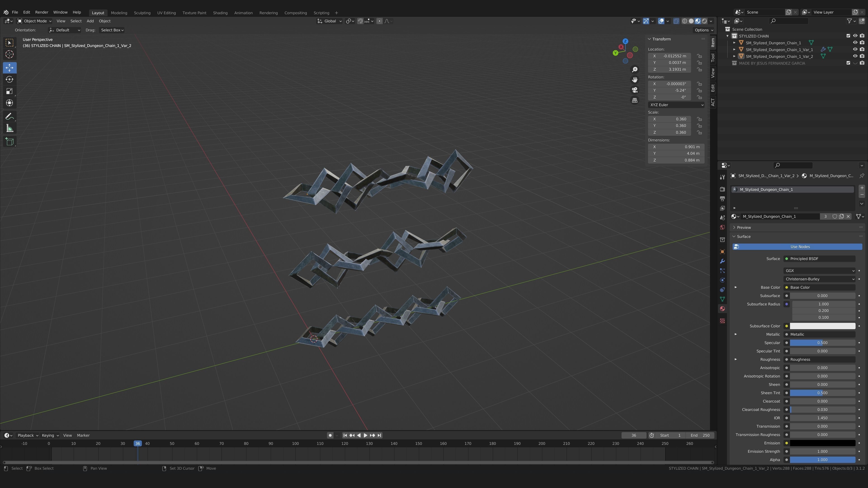The image size is (868, 488).
Task: Toggle camera view with the camera icon
Action: pos(634,90)
